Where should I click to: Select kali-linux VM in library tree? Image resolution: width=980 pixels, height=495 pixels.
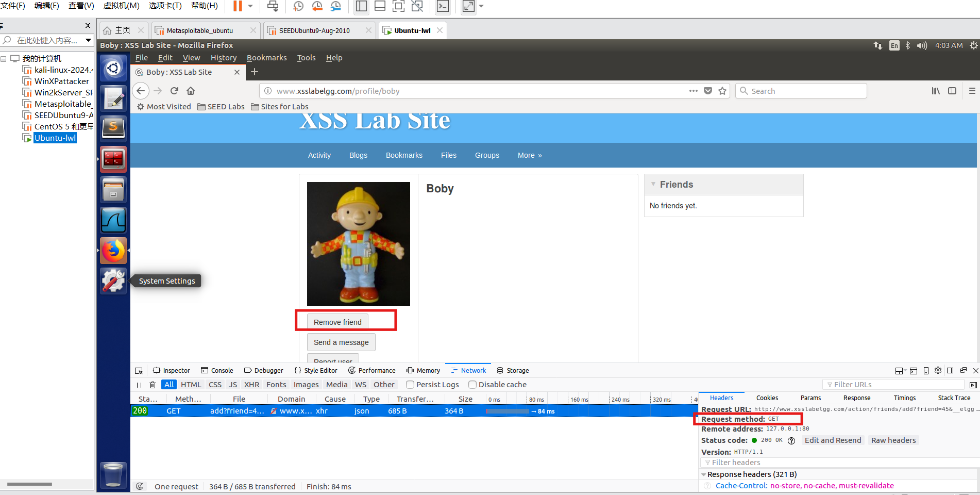pyautogui.click(x=58, y=70)
